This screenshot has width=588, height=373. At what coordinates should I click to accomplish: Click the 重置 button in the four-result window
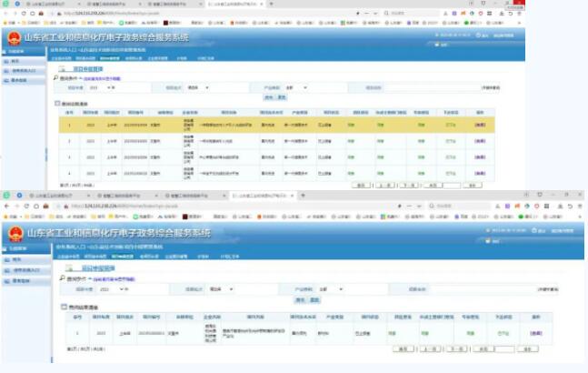click(282, 97)
